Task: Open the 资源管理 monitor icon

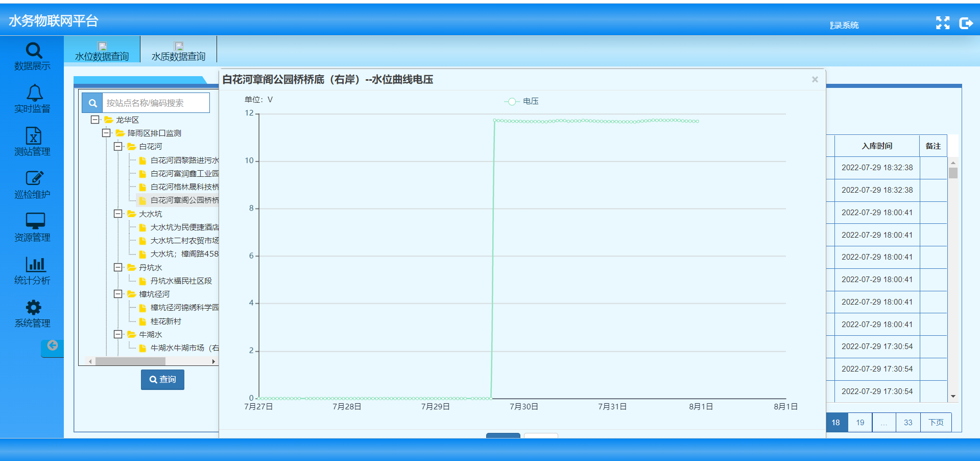Action: 35,221
